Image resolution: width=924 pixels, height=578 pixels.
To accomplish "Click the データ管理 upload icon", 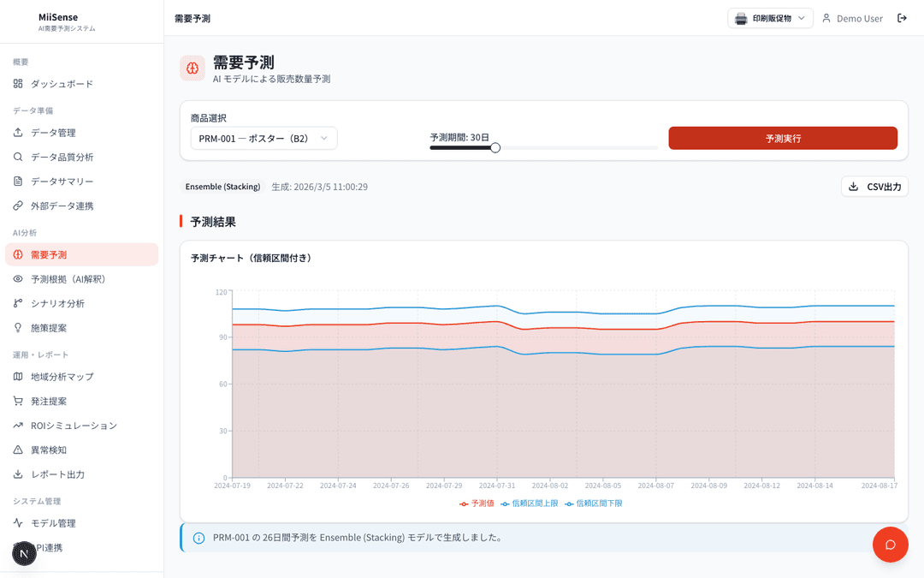I will pyautogui.click(x=18, y=133).
